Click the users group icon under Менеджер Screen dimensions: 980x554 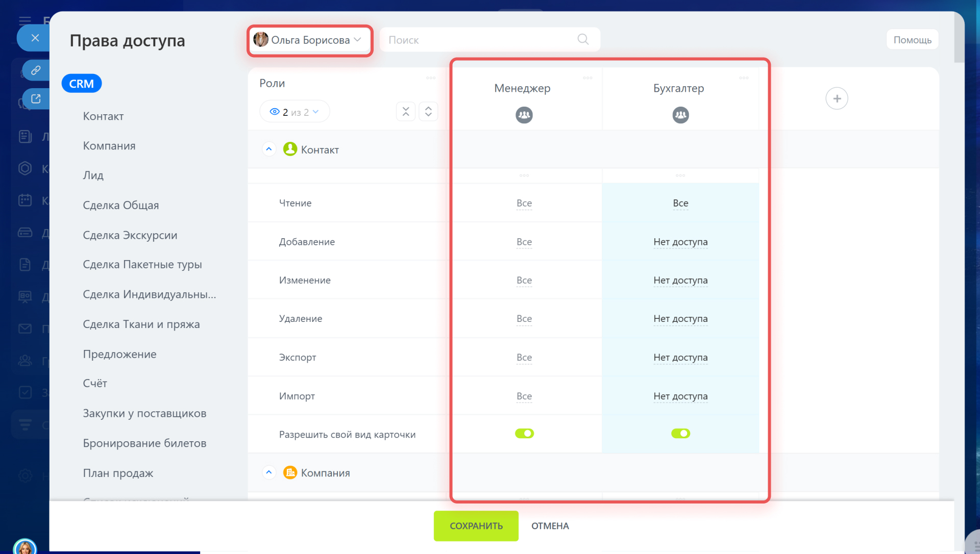click(x=524, y=115)
